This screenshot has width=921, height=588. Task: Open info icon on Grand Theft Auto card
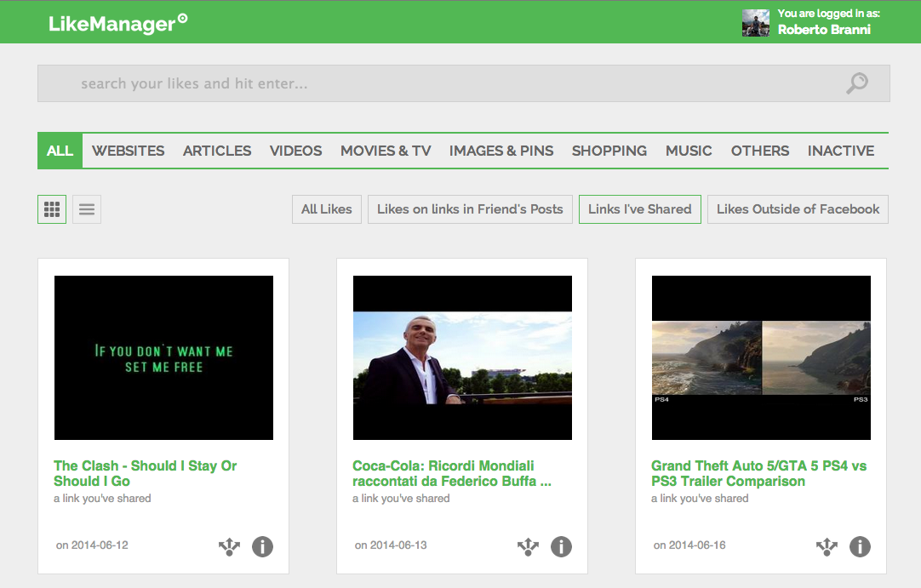[860, 547]
